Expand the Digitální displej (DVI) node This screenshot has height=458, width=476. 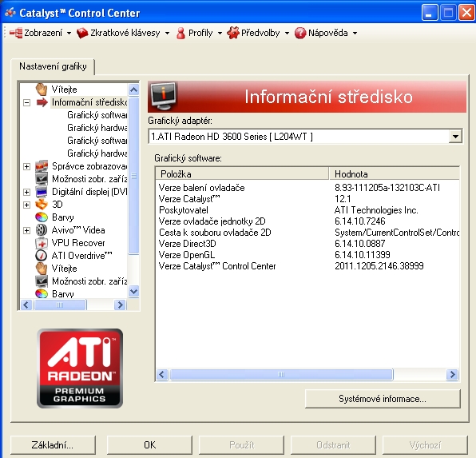[26, 192]
